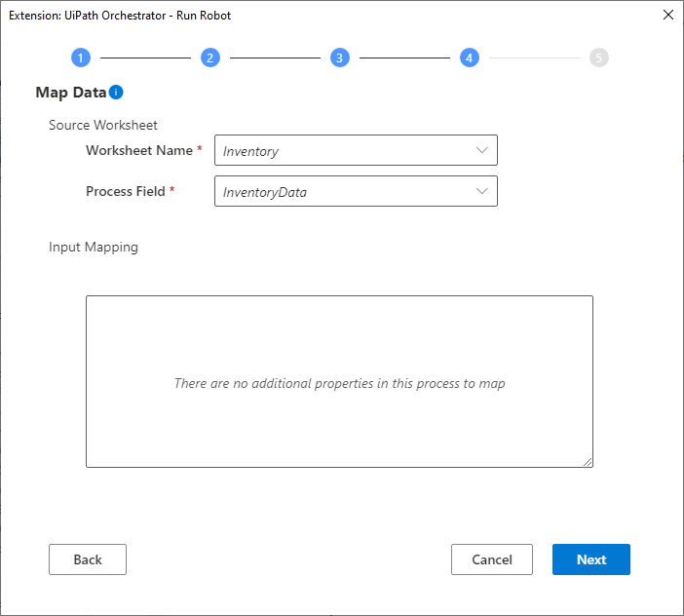This screenshot has height=616, width=684.
Task: Click the dialog title 'Extension: UiPath Orchestrator'
Action: 120,16
